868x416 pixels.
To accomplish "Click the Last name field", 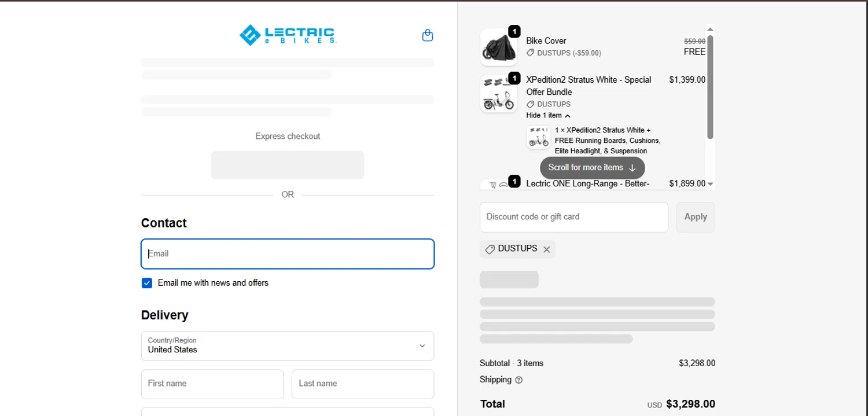I will tap(363, 384).
